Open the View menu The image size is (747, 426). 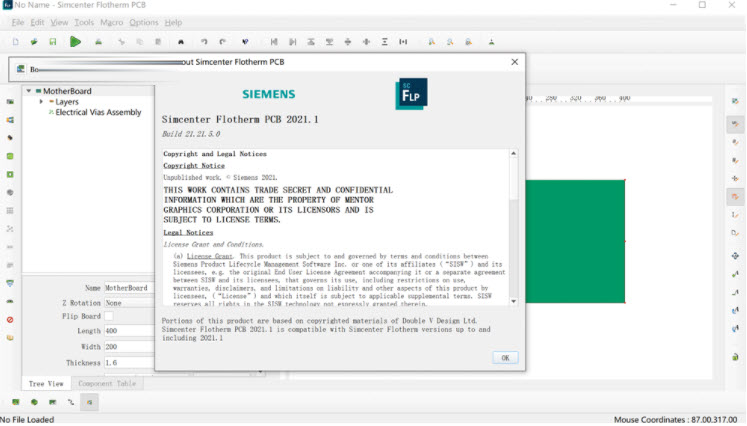(x=59, y=22)
